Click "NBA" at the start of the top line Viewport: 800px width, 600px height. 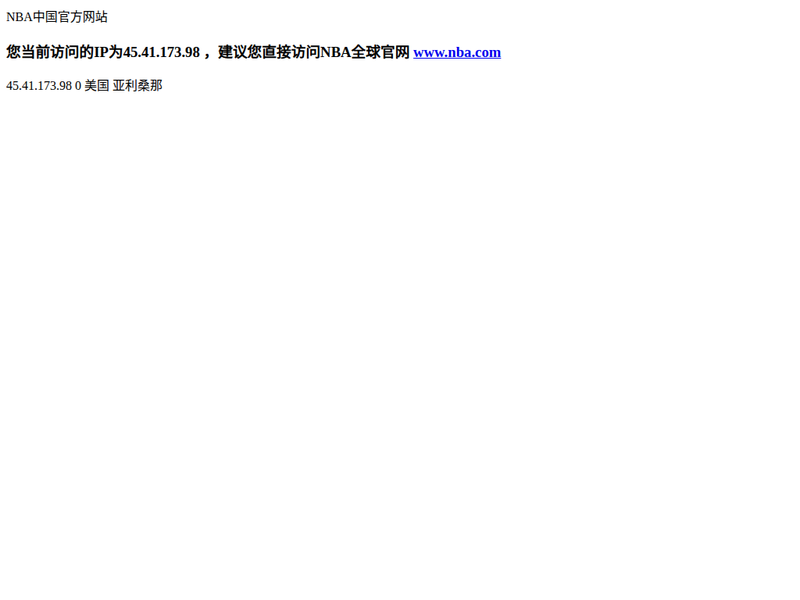pyautogui.click(x=19, y=17)
